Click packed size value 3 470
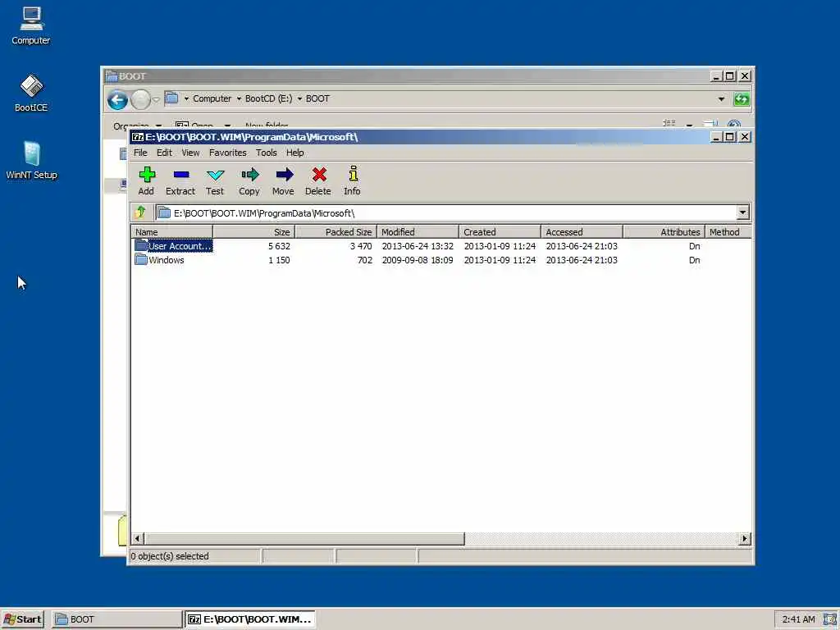840x630 pixels. click(x=361, y=246)
